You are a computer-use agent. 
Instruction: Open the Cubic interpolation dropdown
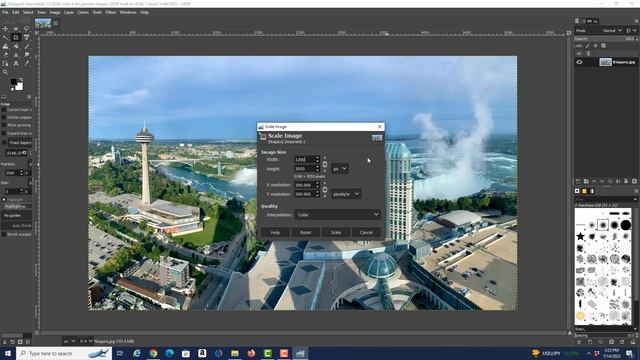338,214
